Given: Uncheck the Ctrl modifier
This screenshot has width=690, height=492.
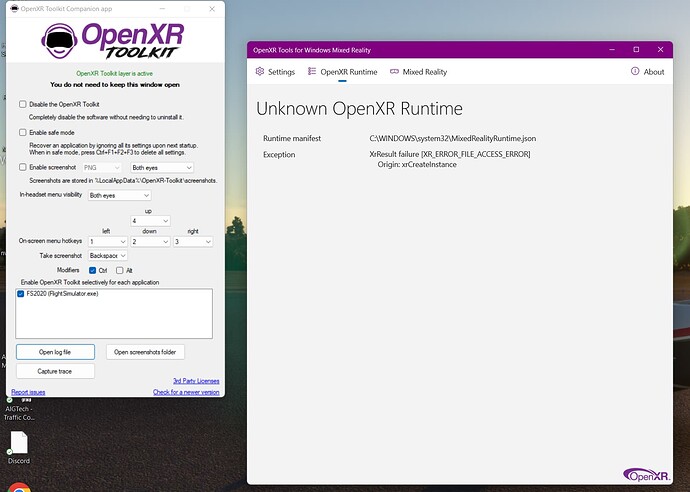Looking at the screenshot, I should point(92,270).
